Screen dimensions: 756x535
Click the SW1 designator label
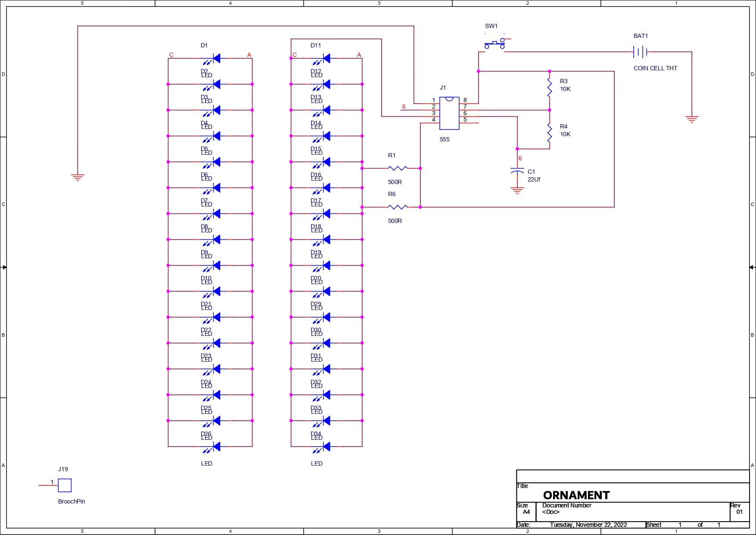491,26
